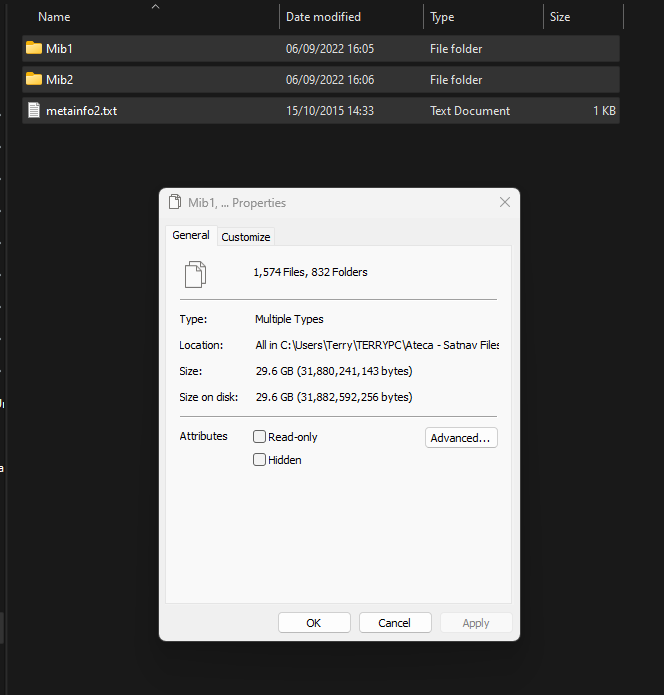Click the Size value 31,880,241,143 bytes

(334, 371)
